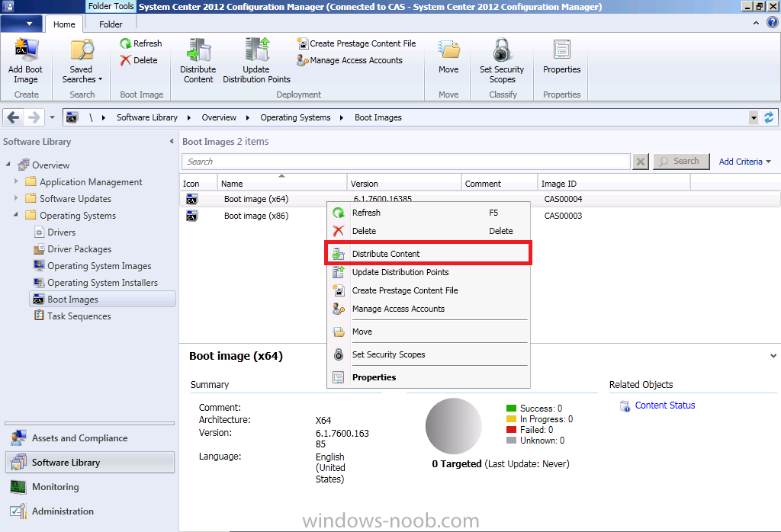Open the Add Criteria dropdown
The image size is (781, 532).
(744, 162)
